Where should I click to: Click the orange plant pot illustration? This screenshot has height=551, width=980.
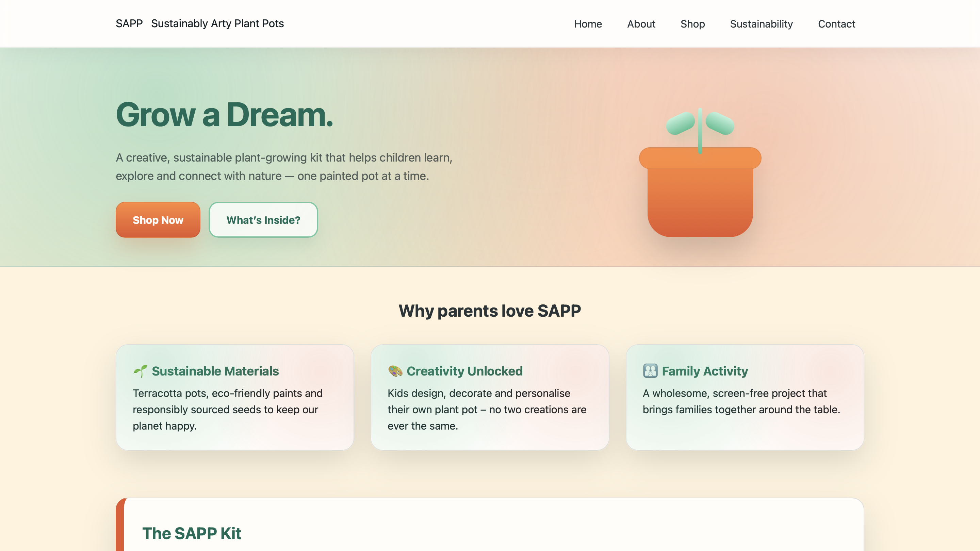[699, 198]
